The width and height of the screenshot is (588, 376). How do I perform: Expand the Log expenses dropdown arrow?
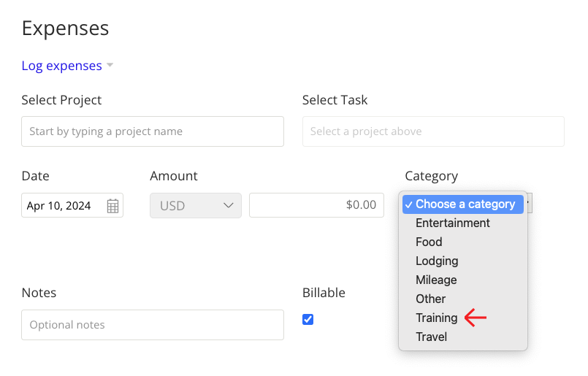pos(110,65)
